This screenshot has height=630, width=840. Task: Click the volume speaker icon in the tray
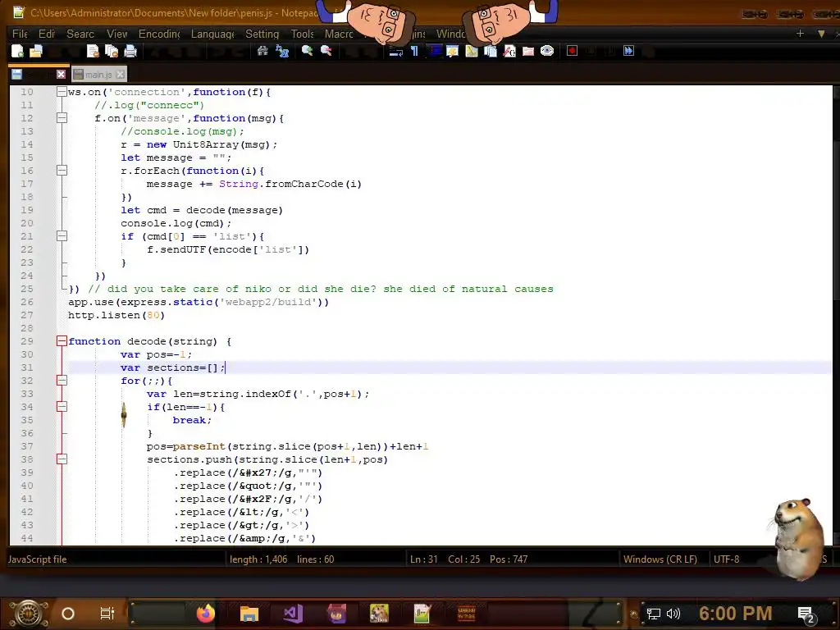pyautogui.click(x=673, y=614)
